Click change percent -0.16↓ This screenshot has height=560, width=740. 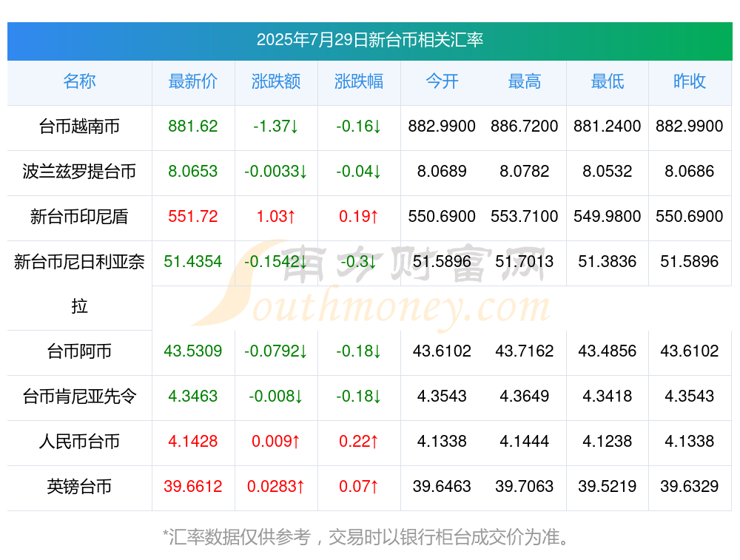pos(359,126)
